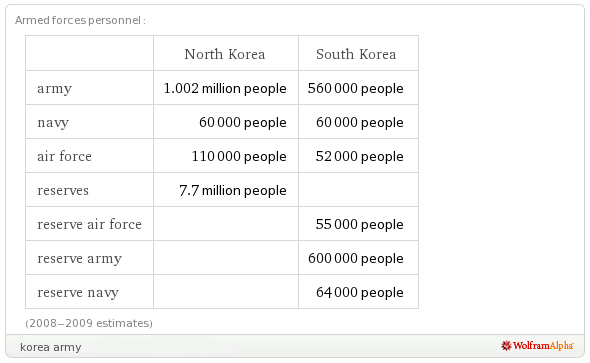Click South Korea's '52 000 people' cell

pyautogui.click(x=359, y=156)
